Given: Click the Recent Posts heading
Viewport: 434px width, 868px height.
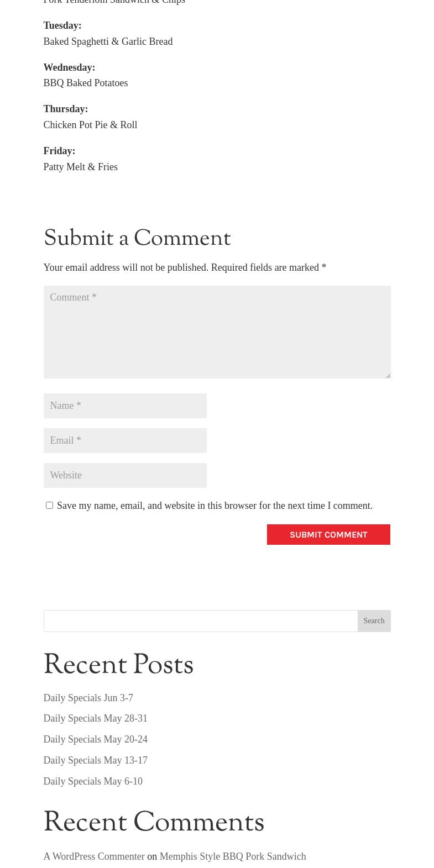Looking at the screenshot, I should 118,665.
